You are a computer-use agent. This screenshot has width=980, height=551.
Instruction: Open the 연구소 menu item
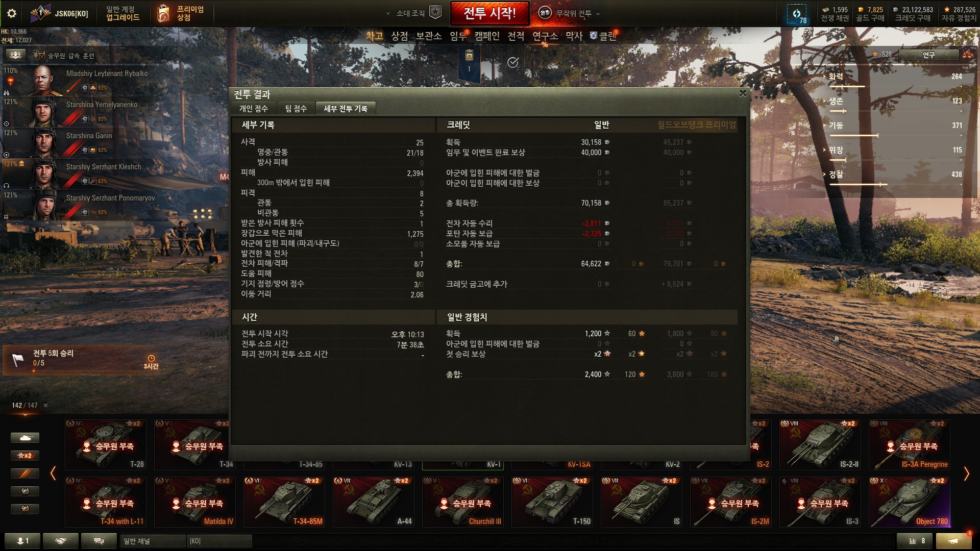click(545, 36)
